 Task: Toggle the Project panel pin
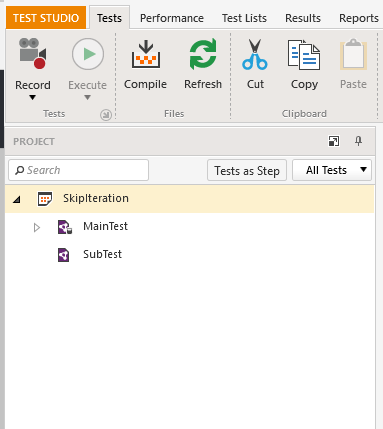tap(358, 141)
